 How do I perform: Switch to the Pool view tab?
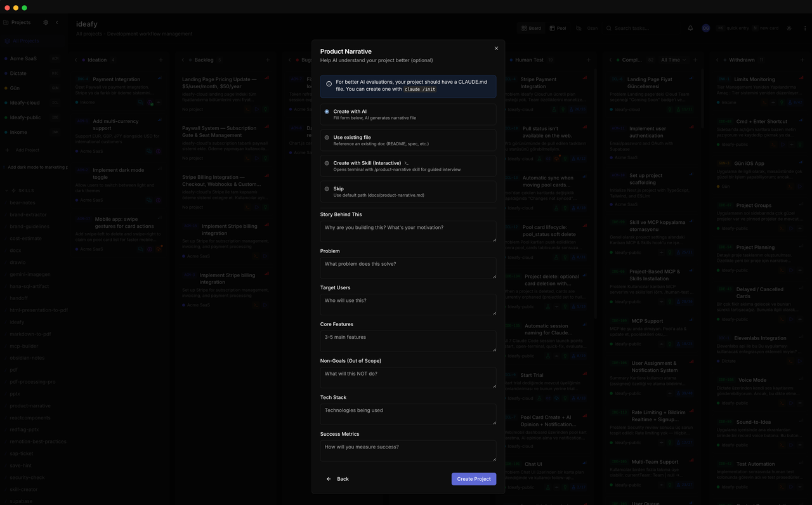(558, 28)
